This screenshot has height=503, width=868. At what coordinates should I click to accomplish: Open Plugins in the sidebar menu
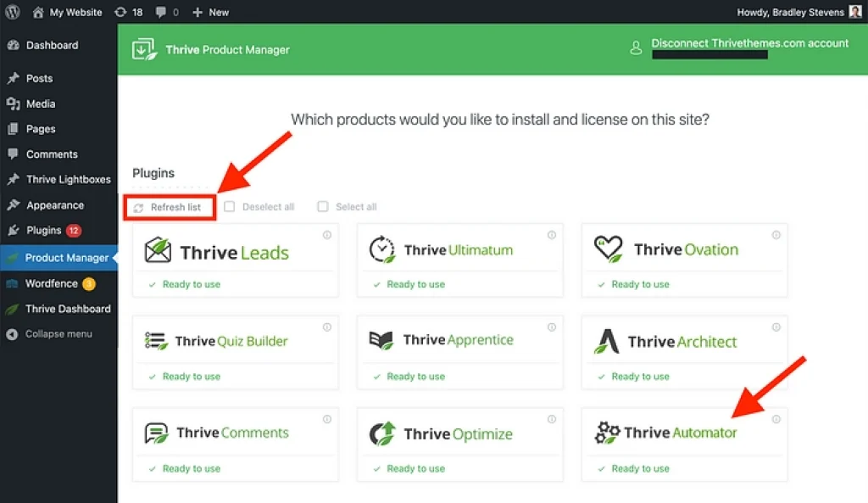click(x=43, y=230)
